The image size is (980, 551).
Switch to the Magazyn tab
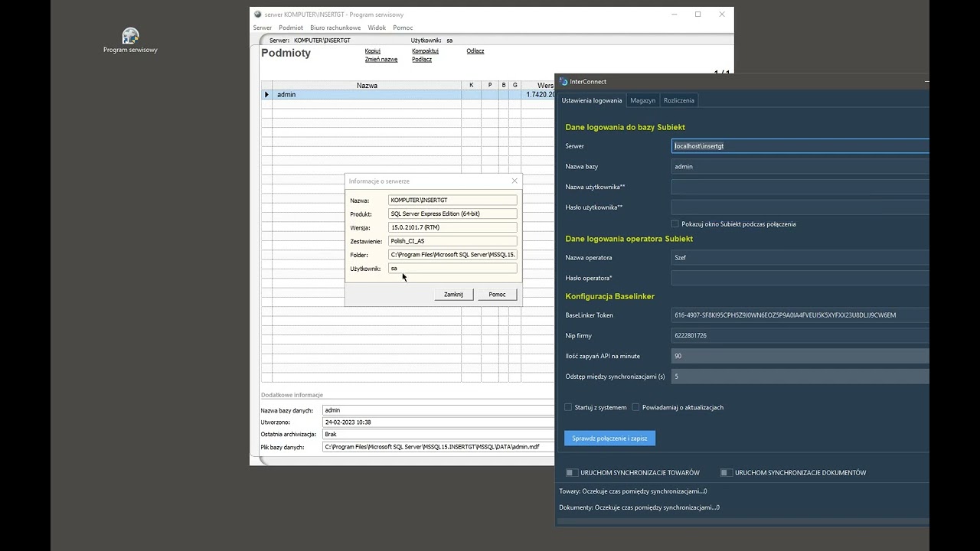(643, 100)
